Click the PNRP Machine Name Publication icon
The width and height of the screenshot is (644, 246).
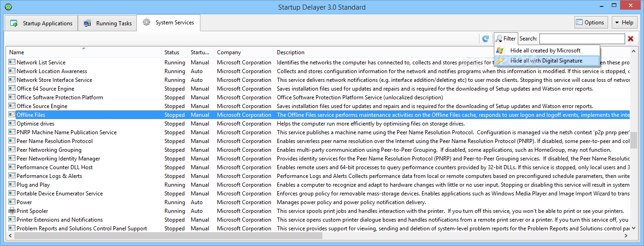pyautogui.click(x=12, y=132)
